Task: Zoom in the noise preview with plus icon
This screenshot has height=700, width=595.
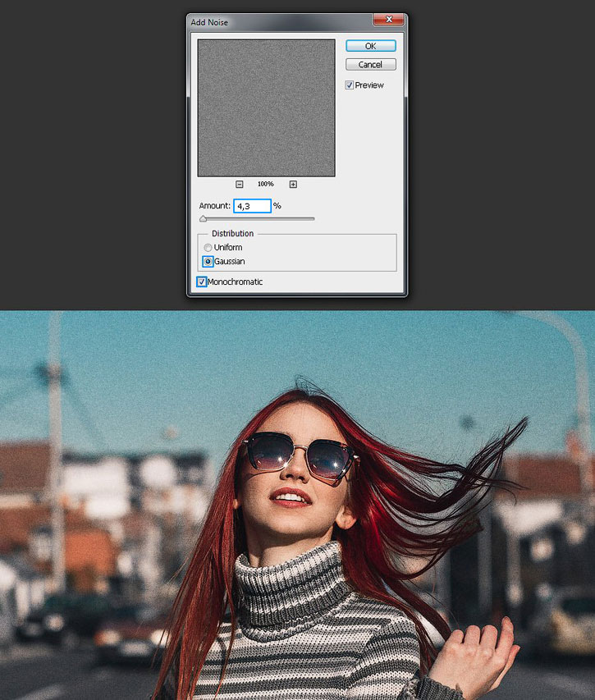Action: click(x=293, y=184)
